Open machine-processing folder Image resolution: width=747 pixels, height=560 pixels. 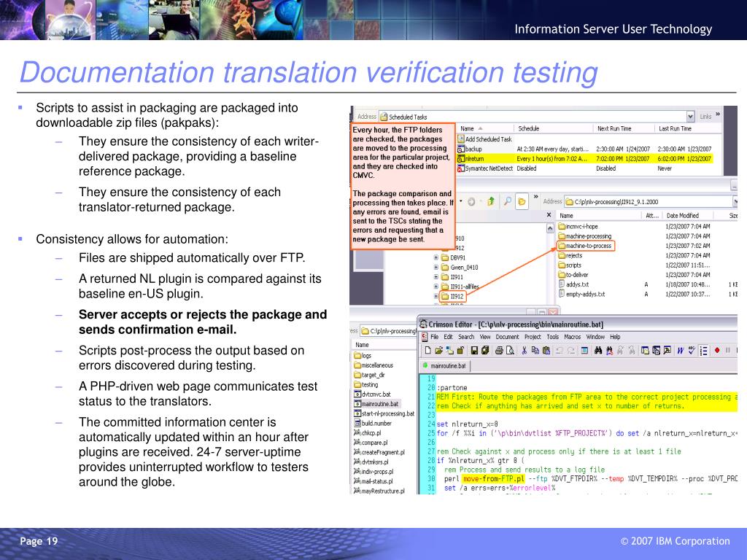point(585,236)
